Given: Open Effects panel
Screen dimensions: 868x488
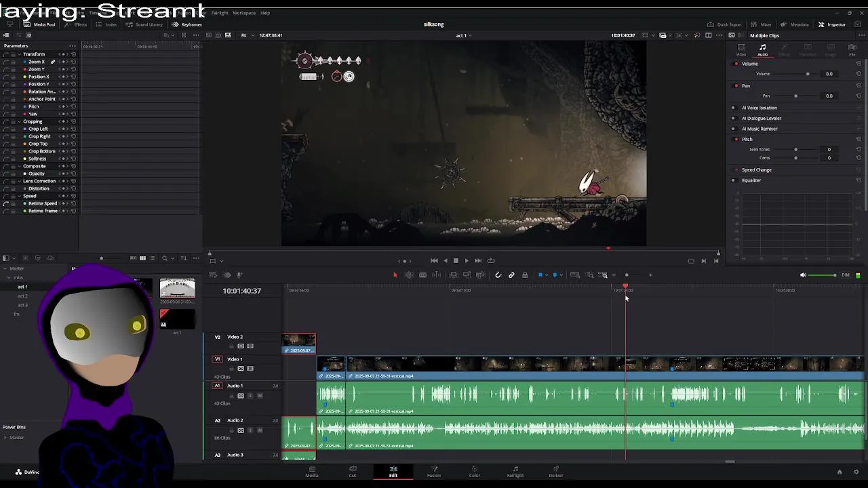Looking at the screenshot, I should [x=75, y=24].
